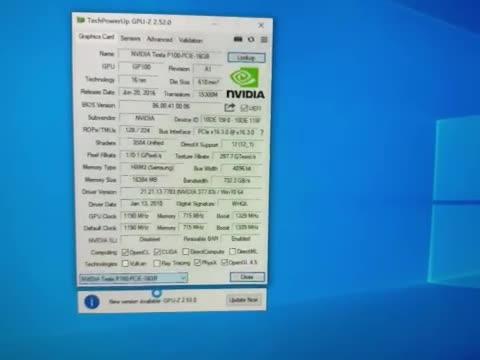This screenshot has width=480, height=360.
Task: Toggle the Vulkan checkbox
Action: [x=125, y=263]
